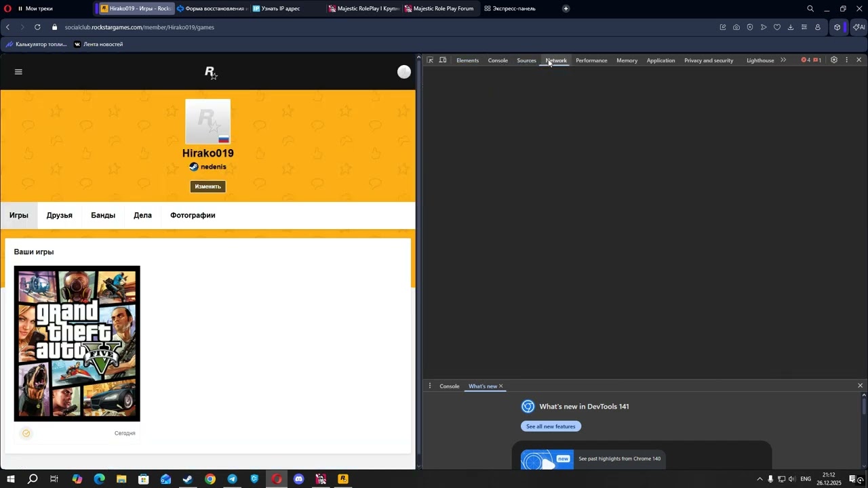868x488 pixels.
Task: Click the heart bookmark icon
Action: point(777,27)
